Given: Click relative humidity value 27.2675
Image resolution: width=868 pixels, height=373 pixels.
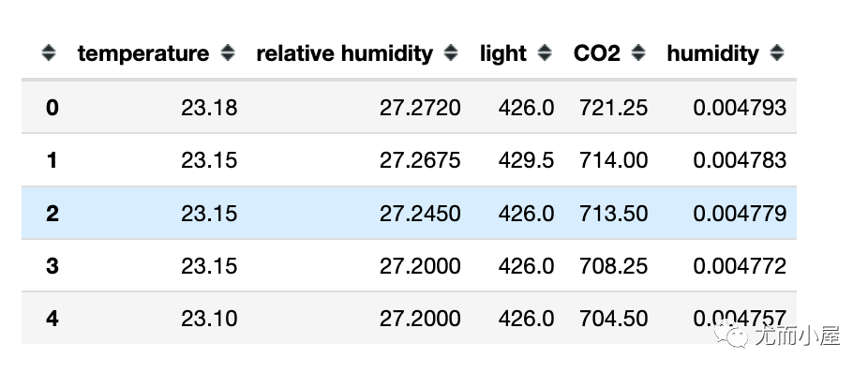Looking at the screenshot, I should coord(420,160).
